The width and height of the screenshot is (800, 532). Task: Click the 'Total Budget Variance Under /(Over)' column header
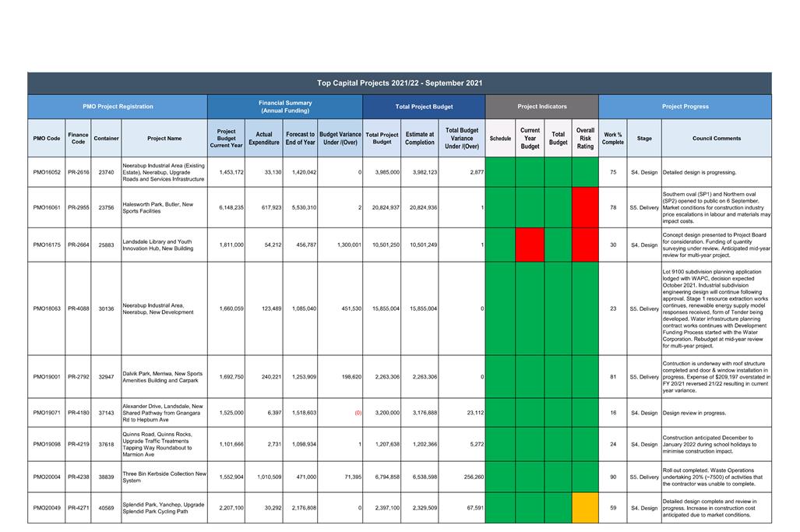point(462,138)
